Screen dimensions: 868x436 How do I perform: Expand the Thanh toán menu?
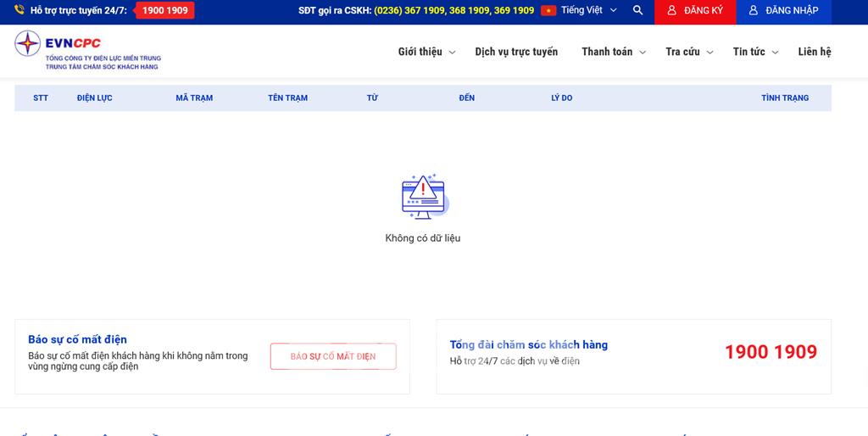[614, 52]
